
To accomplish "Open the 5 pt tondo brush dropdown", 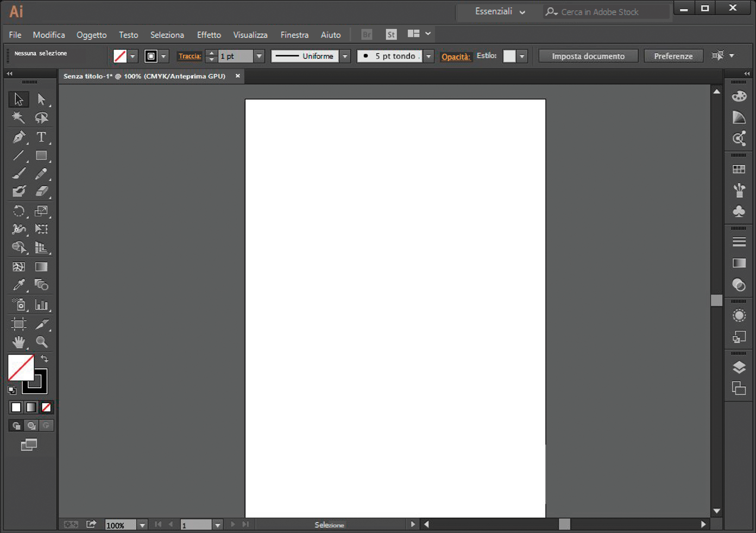I will [429, 56].
